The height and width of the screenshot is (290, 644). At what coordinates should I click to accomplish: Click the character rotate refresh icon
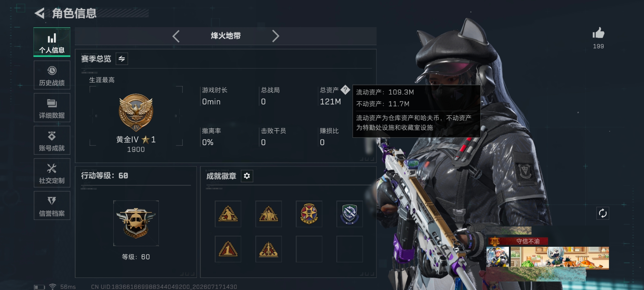pyautogui.click(x=603, y=213)
